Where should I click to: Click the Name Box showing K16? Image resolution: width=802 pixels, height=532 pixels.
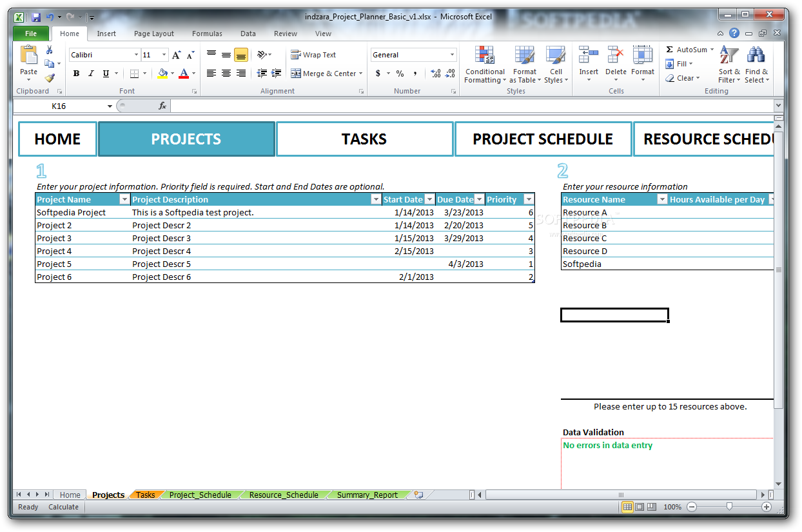pyautogui.click(x=59, y=106)
